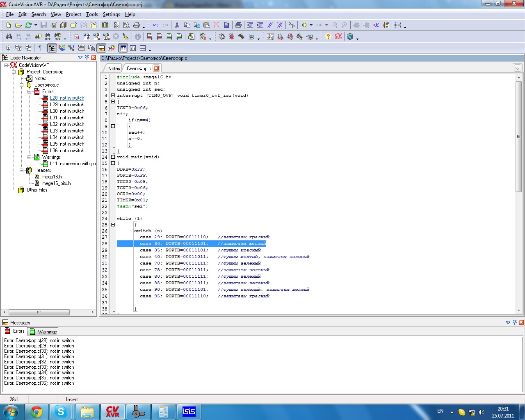Screen dimensions: 525x420
Task: Fold the code block at line 4
Action: 113,96
